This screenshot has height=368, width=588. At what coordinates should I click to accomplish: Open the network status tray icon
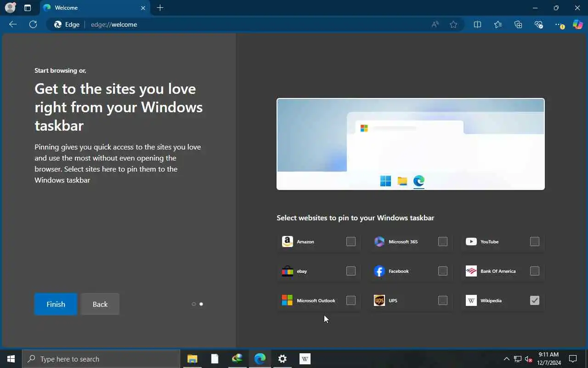518,359
